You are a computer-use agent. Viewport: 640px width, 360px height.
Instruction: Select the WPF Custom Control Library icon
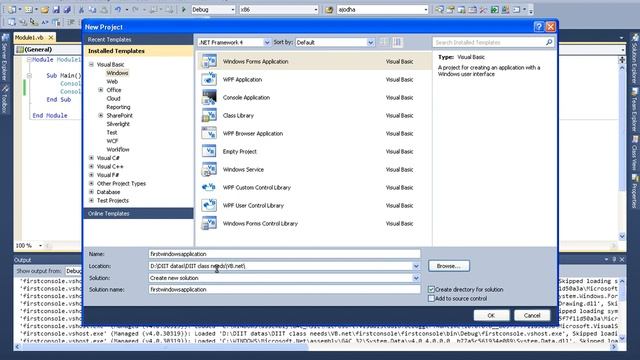(209, 187)
